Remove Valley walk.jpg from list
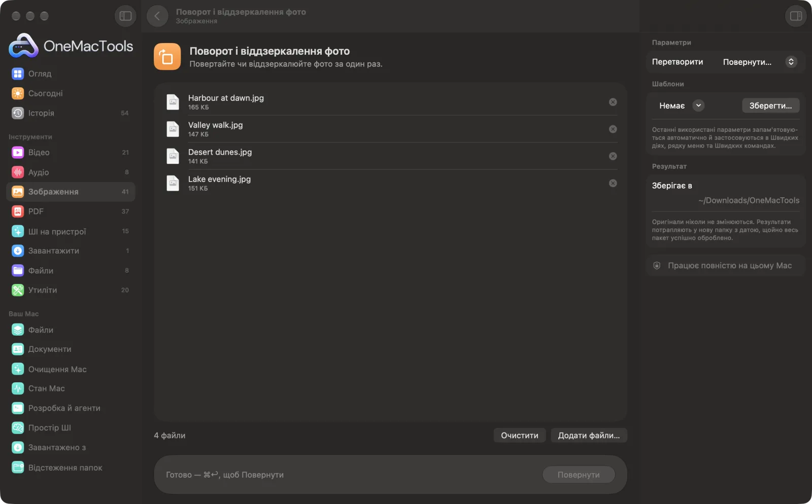 (x=613, y=129)
